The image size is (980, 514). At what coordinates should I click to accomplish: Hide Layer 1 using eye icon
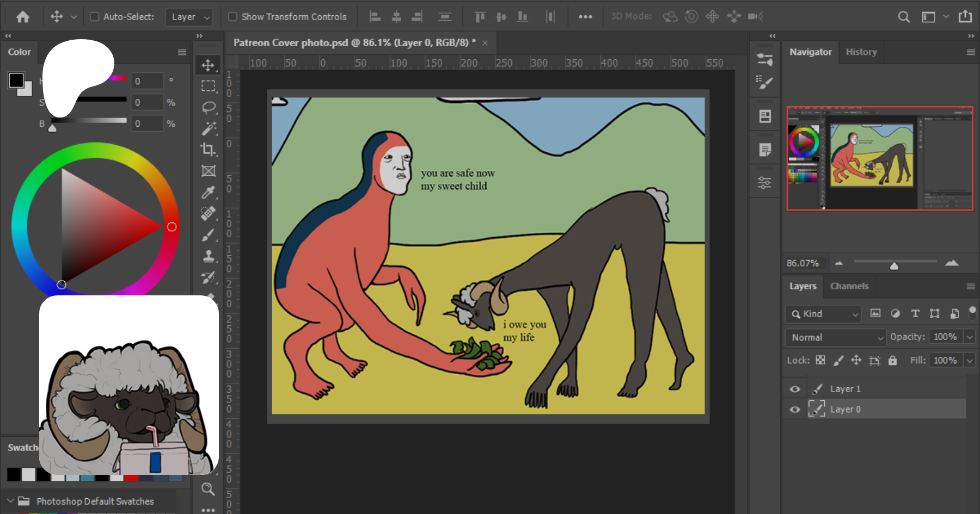coord(795,389)
